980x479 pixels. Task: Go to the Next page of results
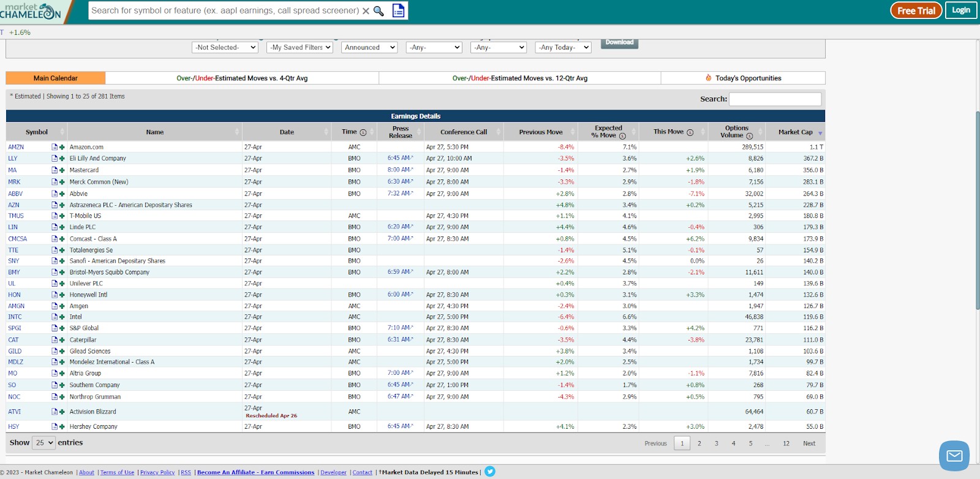(x=809, y=443)
